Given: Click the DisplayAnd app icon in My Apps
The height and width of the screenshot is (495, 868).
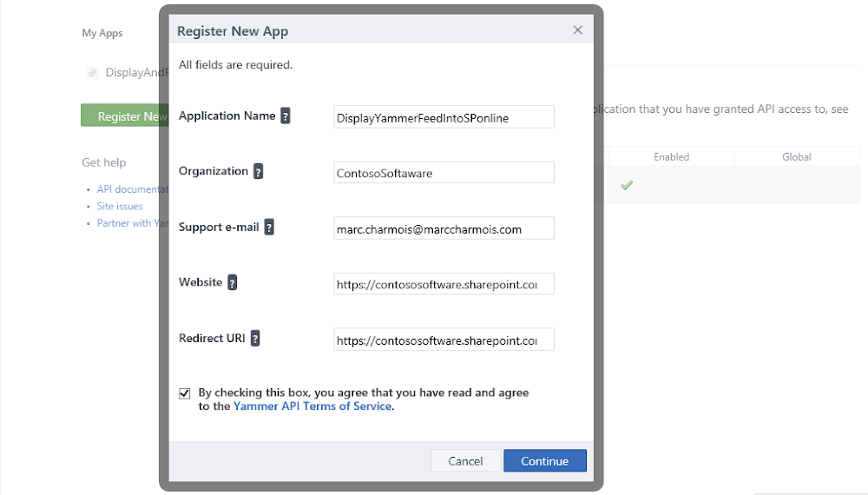Looking at the screenshot, I should click(93, 73).
